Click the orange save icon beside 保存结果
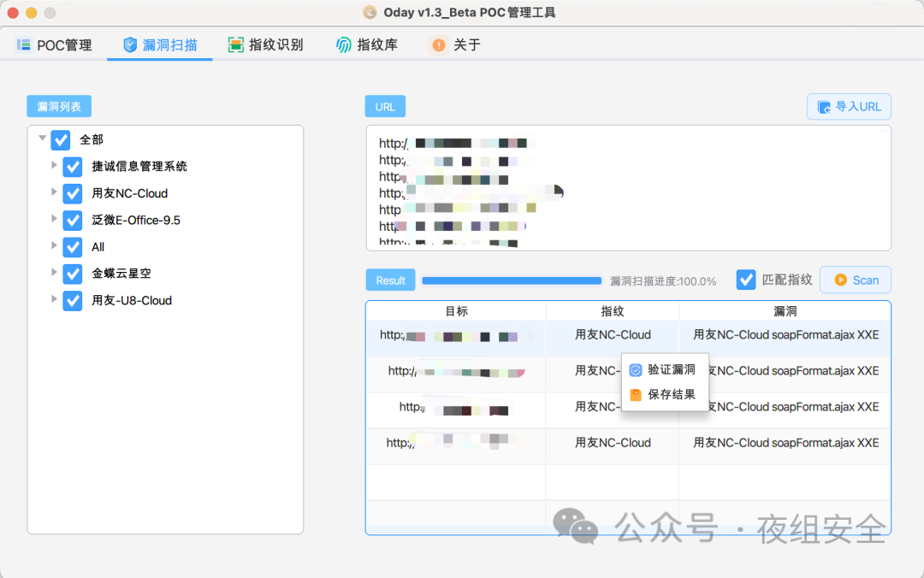This screenshot has width=924, height=578. coord(635,395)
